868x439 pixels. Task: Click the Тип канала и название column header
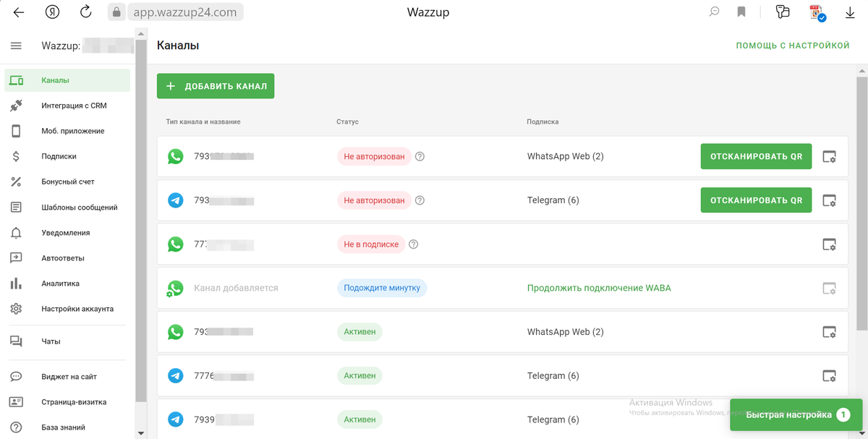[x=203, y=122]
